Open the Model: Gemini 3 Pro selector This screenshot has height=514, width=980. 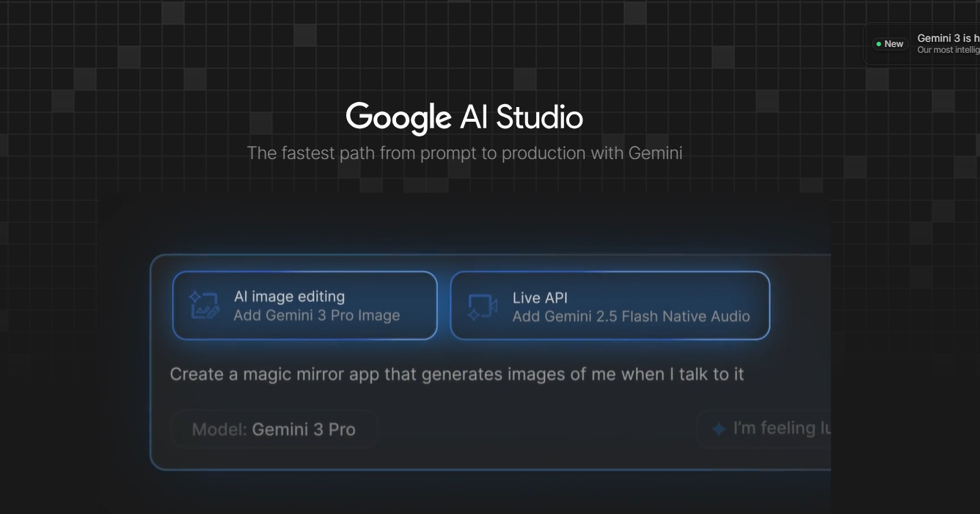pos(274,429)
